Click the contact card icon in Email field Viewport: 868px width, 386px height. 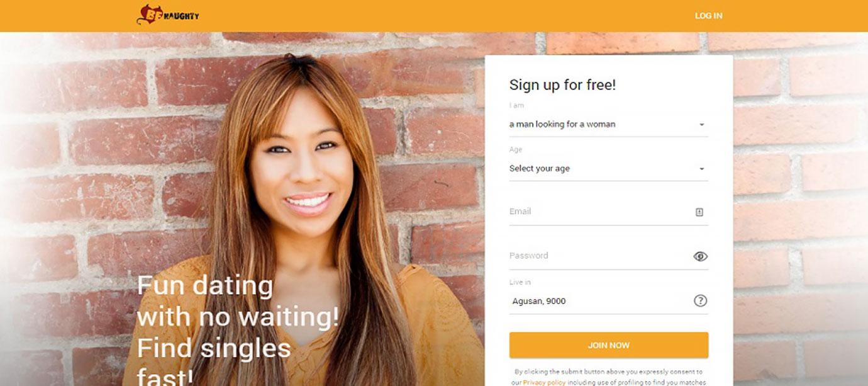click(x=699, y=212)
